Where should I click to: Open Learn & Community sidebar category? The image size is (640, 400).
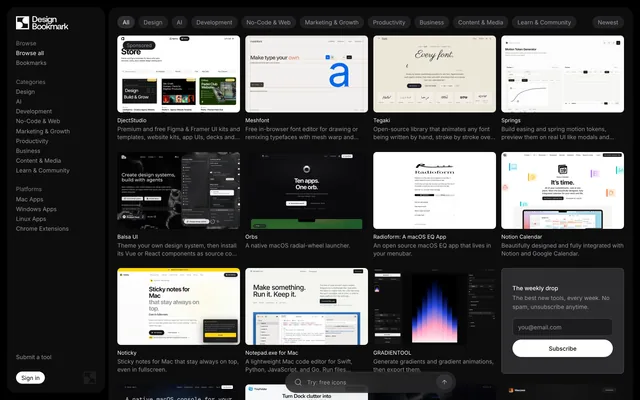coord(42,171)
